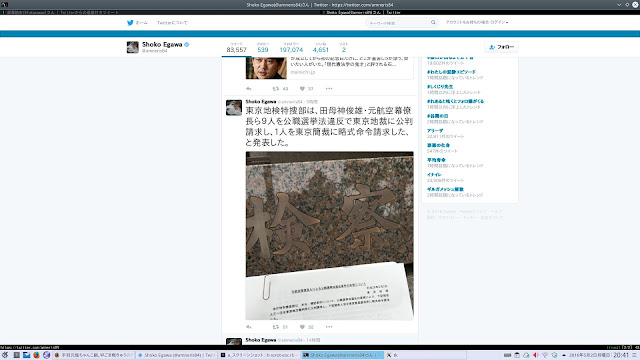Open the followers tab showing 197,074
This screenshot has height=360, width=640.
(291, 48)
